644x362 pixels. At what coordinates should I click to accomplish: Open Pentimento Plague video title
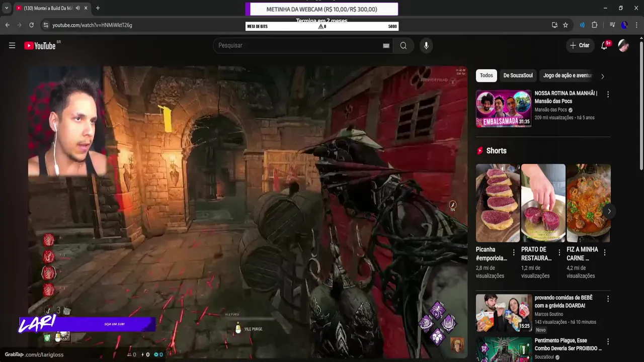coord(568,344)
